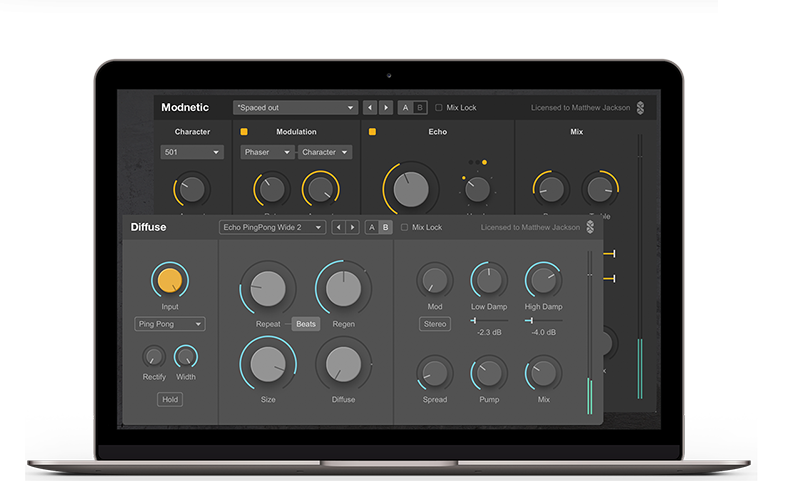This screenshot has height=481, width=800.
Task: Click the High Damp knob
Action: (x=543, y=280)
